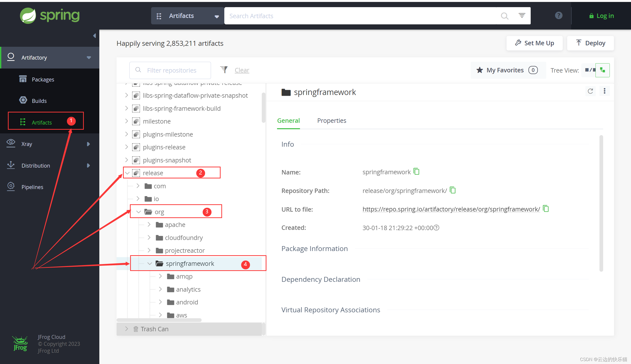The height and width of the screenshot is (364, 631).
Task: Select the General tab for springframework
Action: tap(288, 120)
